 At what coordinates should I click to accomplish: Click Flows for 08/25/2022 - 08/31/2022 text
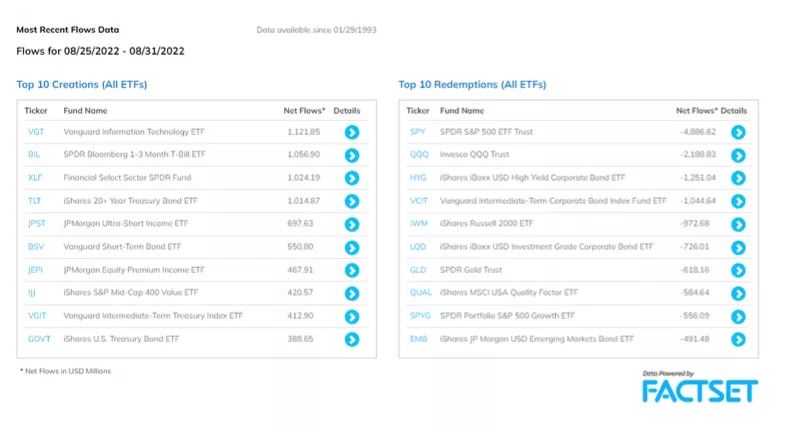[x=101, y=51]
